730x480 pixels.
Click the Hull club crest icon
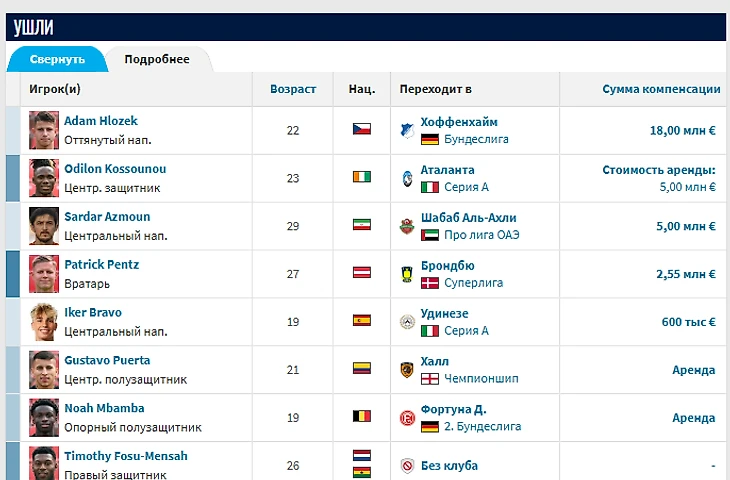point(406,370)
